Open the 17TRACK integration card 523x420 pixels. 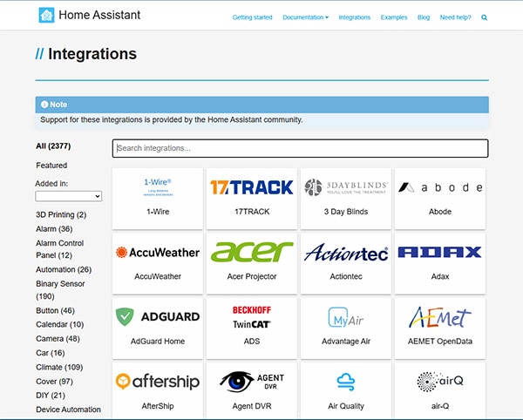[252, 199]
